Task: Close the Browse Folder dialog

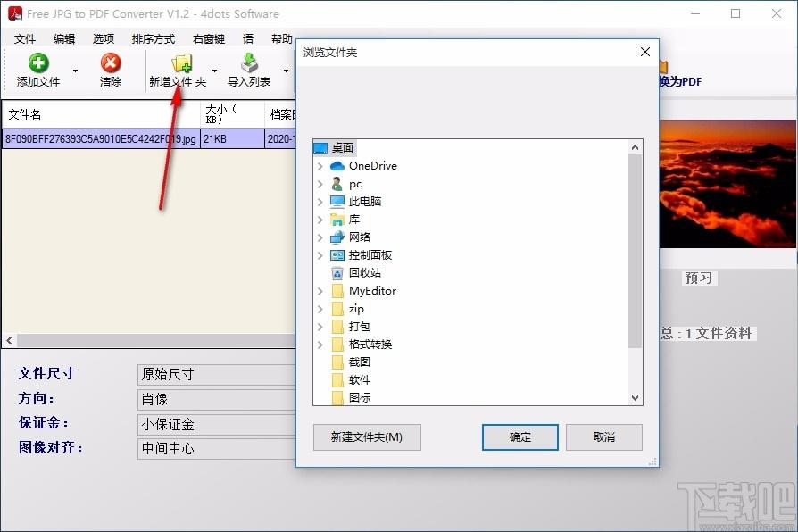Action: click(645, 53)
